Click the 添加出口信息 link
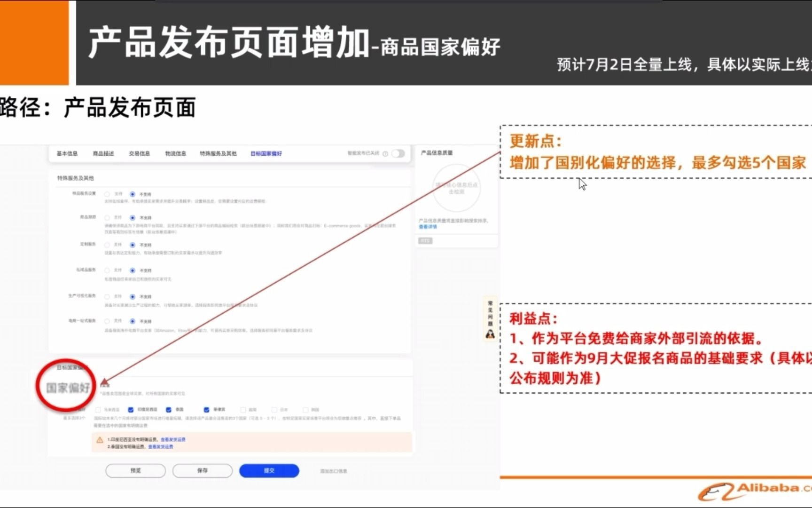The height and width of the screenshot is (508, 812). 334,471
